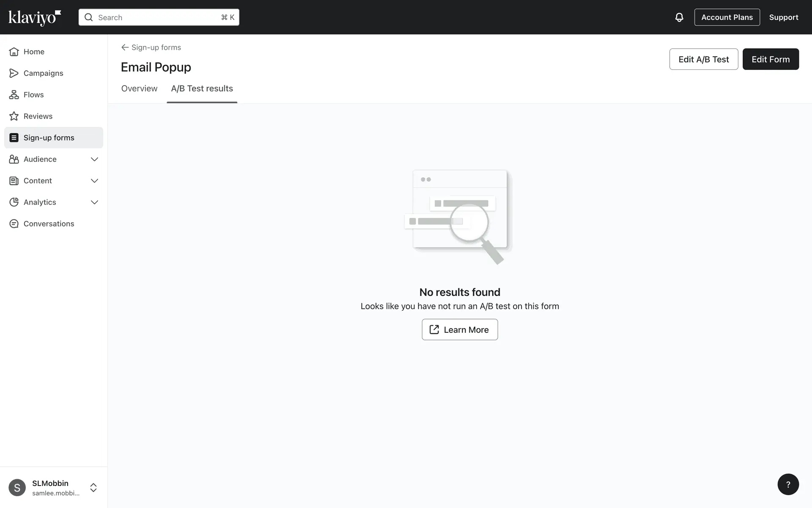812x508 pixels.
Task: Click the Home sidebar icon
Action: click(x=14, y=52)
